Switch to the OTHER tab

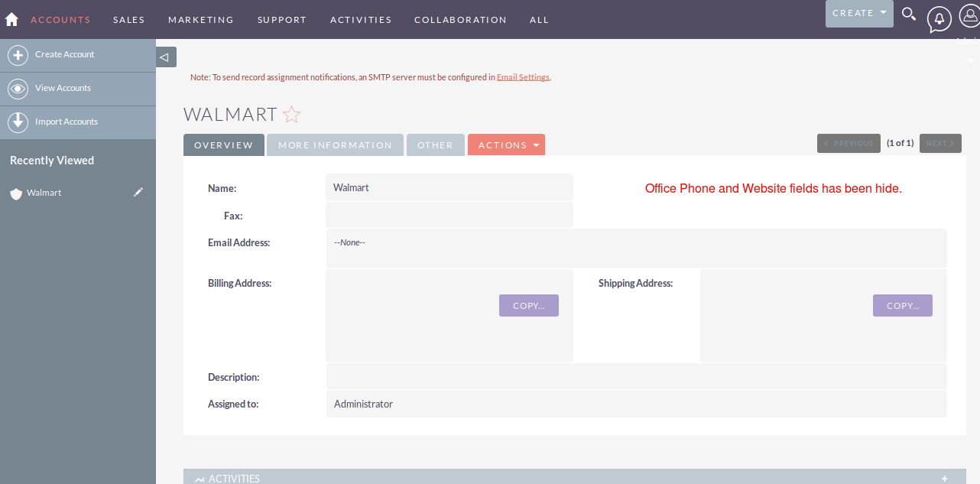click(x=435, y=145)
